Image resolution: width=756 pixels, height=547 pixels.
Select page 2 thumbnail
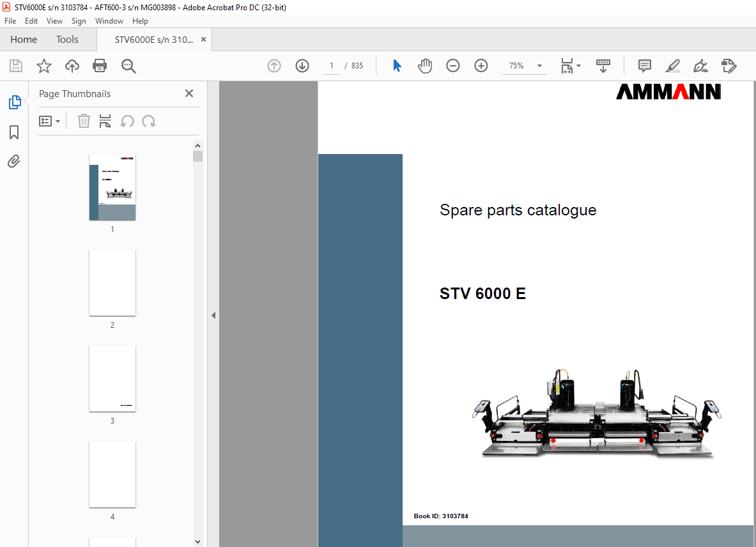pos(112,283)
